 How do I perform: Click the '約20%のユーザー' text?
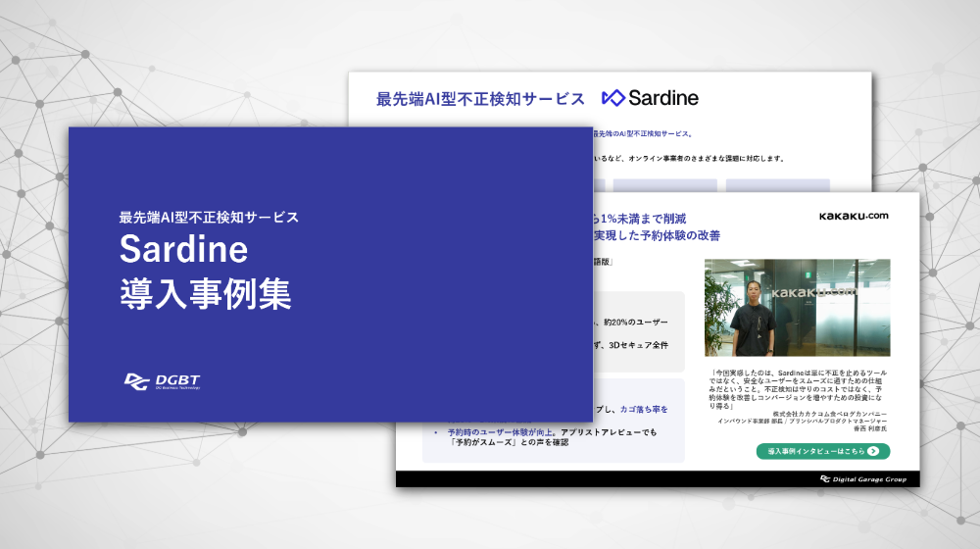tap(636, 322)
